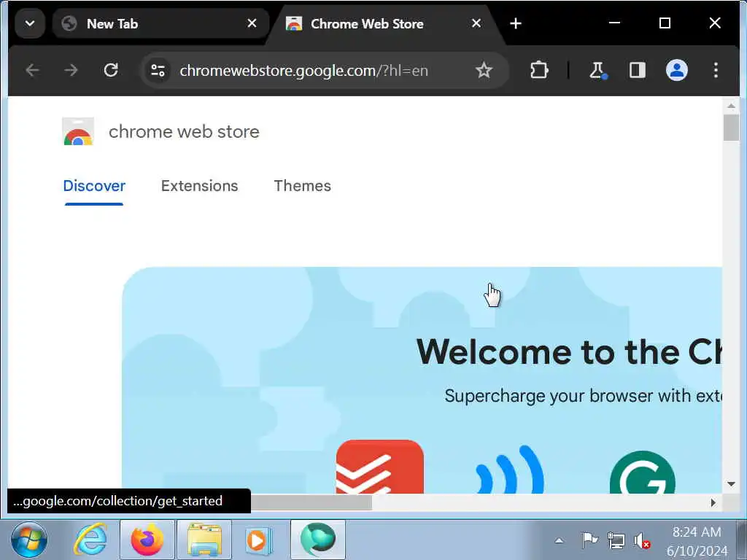Open the Windows Start menu
747x560 pixels.
pos(28,540)
